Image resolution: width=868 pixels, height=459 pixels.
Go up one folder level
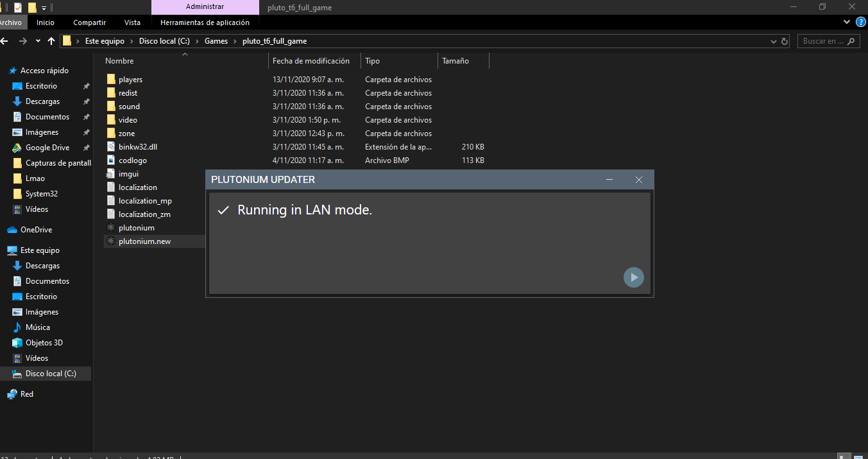click(51, 41)
